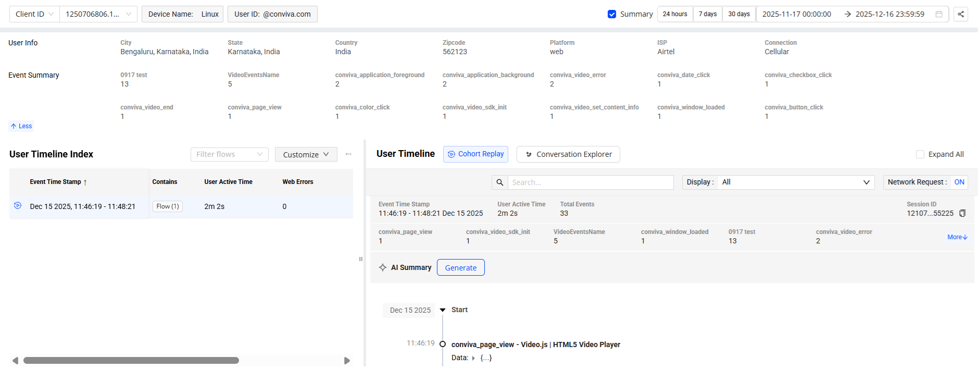Click the Generate AI Summary button
Viewport: 980px width, 369px height.
(460, 267)
